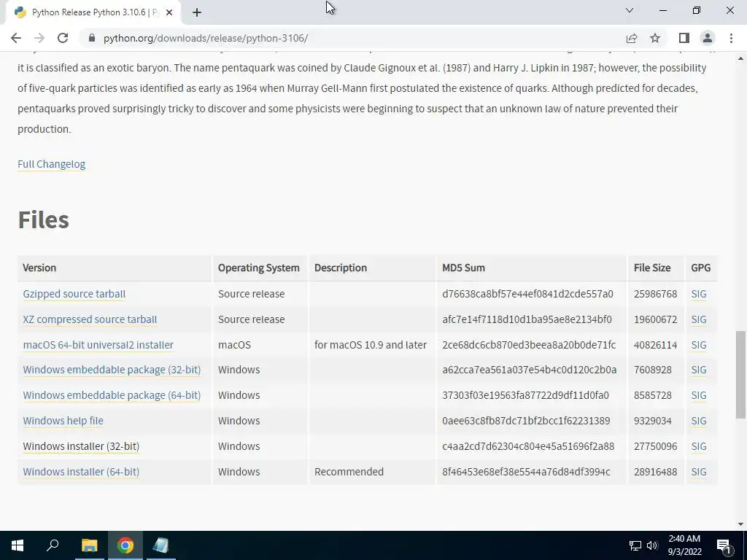Open SIG link for Windows help file
This screenshot has width=747, height=560.
click(x=698, y=421)
